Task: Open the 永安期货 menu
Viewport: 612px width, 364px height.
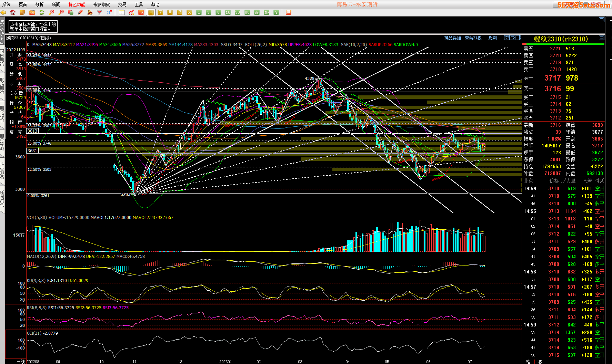Action: 101,4
